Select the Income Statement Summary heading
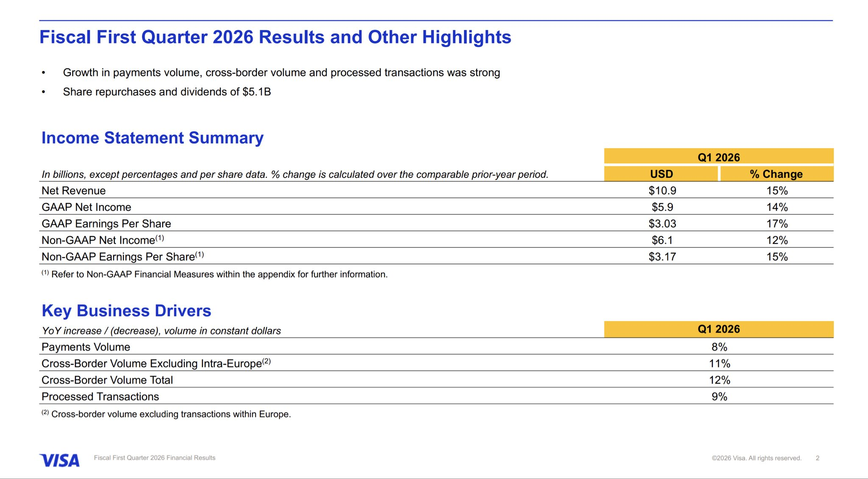Screen dimensions: 868x479 click(x=152, y=138)
